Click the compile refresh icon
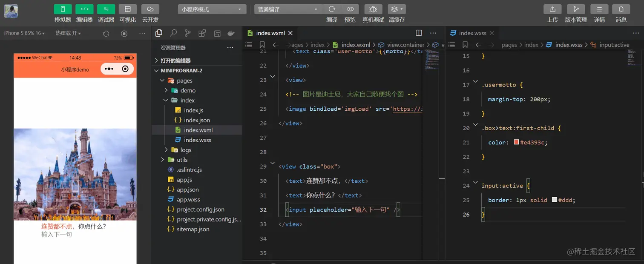644x264 pixels. coord(332,9)
